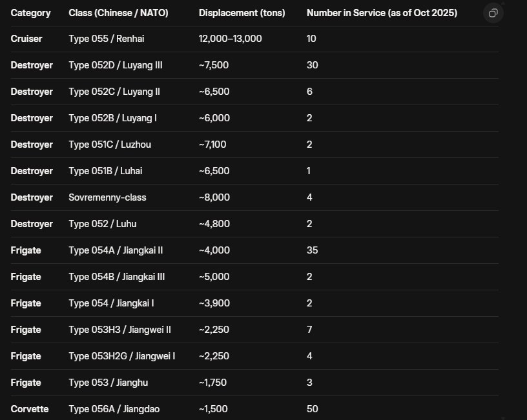Click 'Type 053H3 / Jiangwei II' cell
Viewport: 527px width, 420px height.
120,330
